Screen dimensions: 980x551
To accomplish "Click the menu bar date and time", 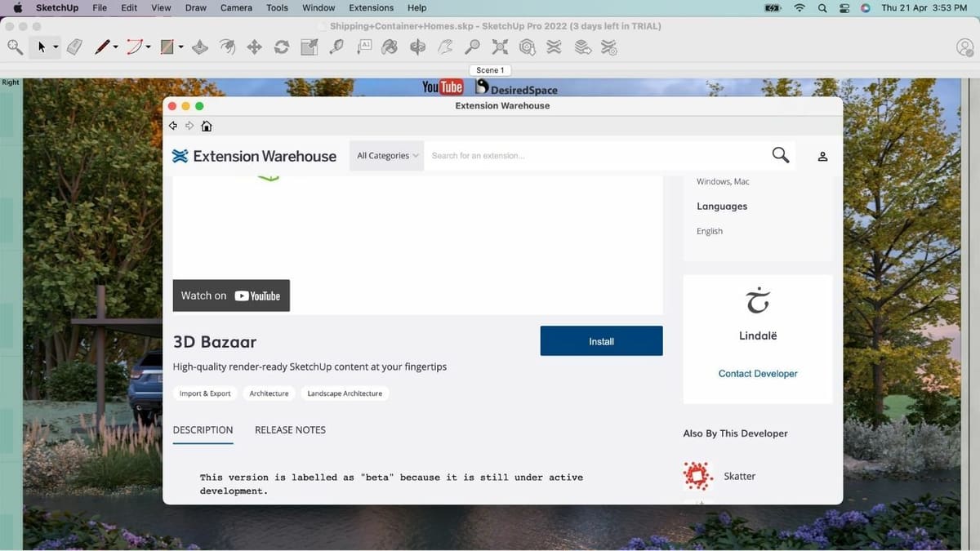I will point(924,7).
